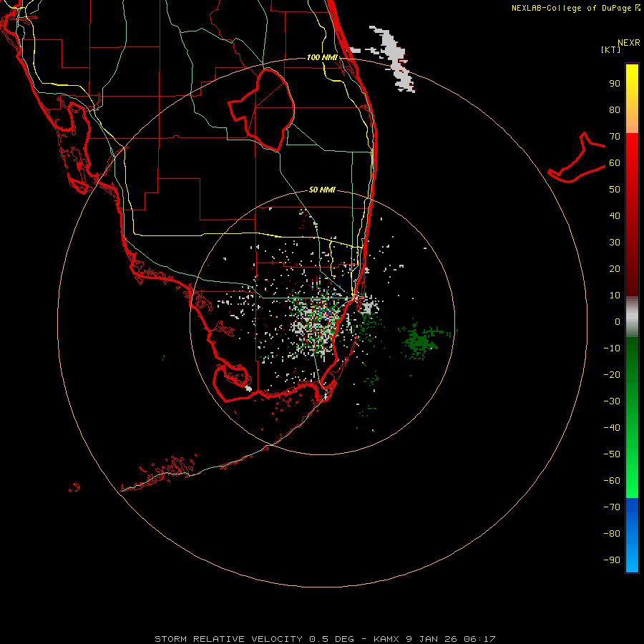
Task: Click the 40 value on velocity scale
Action: pyautogui.click(x=615, y=215)
